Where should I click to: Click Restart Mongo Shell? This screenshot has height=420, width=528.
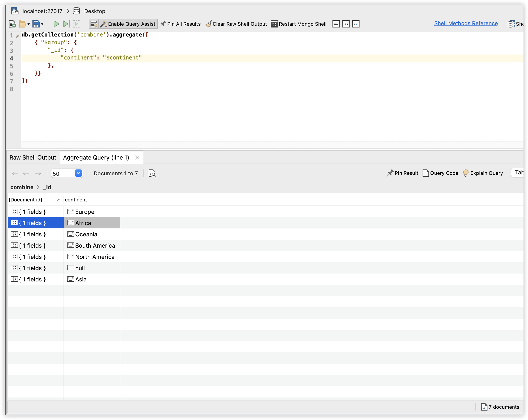click(298, 24)
